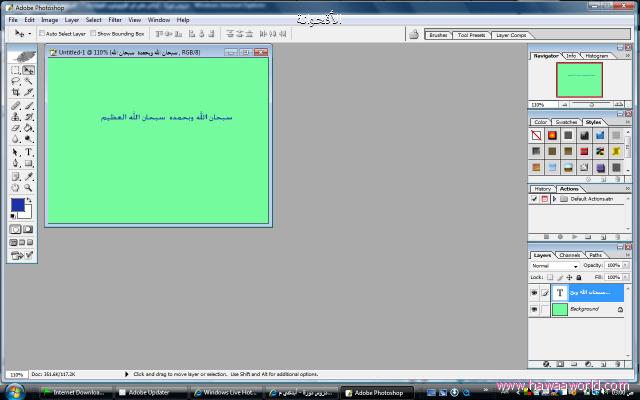Expand the Default Actions.atn set

point(553,199)
